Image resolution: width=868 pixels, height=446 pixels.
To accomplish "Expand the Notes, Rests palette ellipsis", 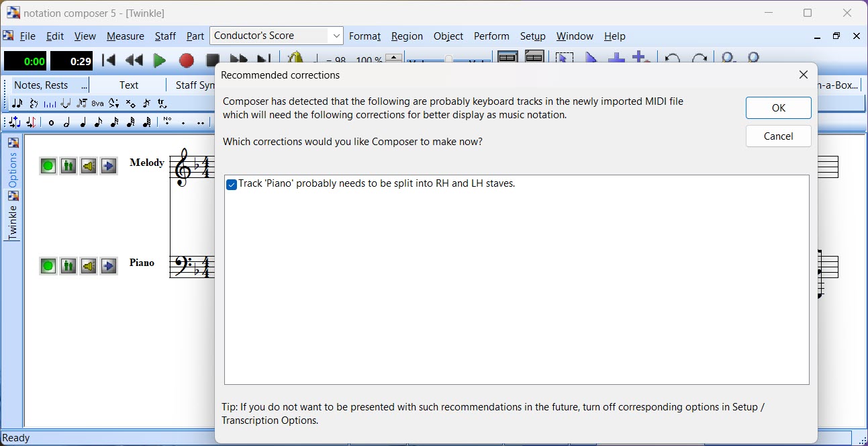I will [x=85, y=85].
